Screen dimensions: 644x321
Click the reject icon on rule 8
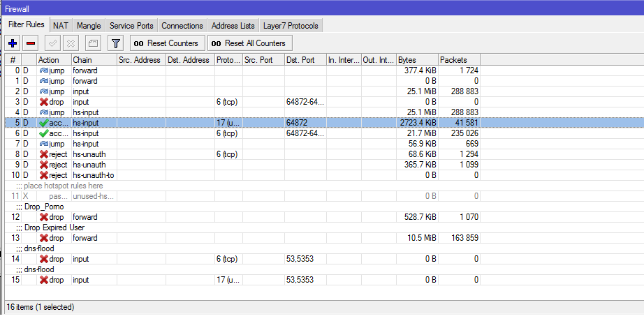(x=43, y=154)
